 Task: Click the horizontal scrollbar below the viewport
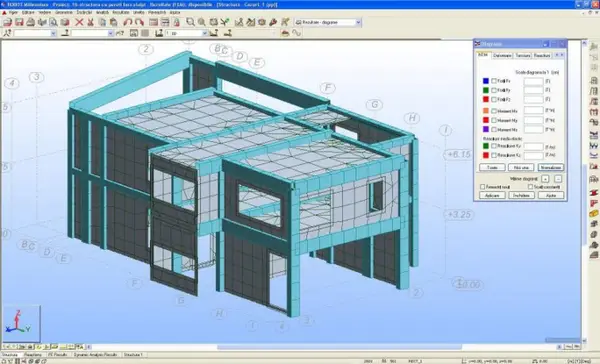point(339,347)
